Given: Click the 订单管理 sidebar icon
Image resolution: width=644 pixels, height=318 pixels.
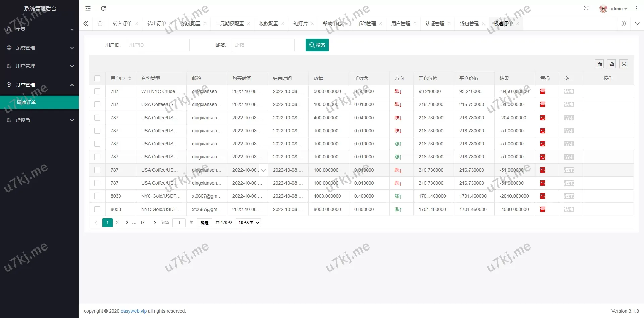Looking at the screenshot, I should (9, 85).
